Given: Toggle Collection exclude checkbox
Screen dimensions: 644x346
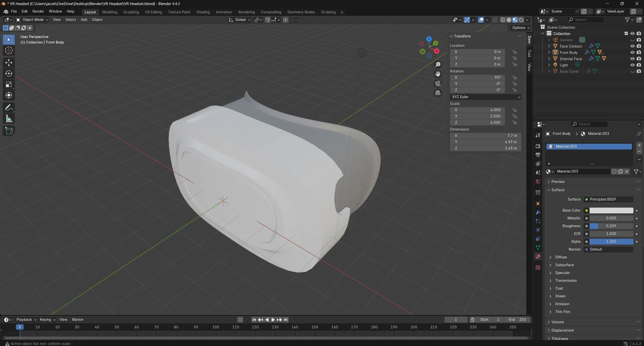Looking at the screenshot, I should 626,33.
